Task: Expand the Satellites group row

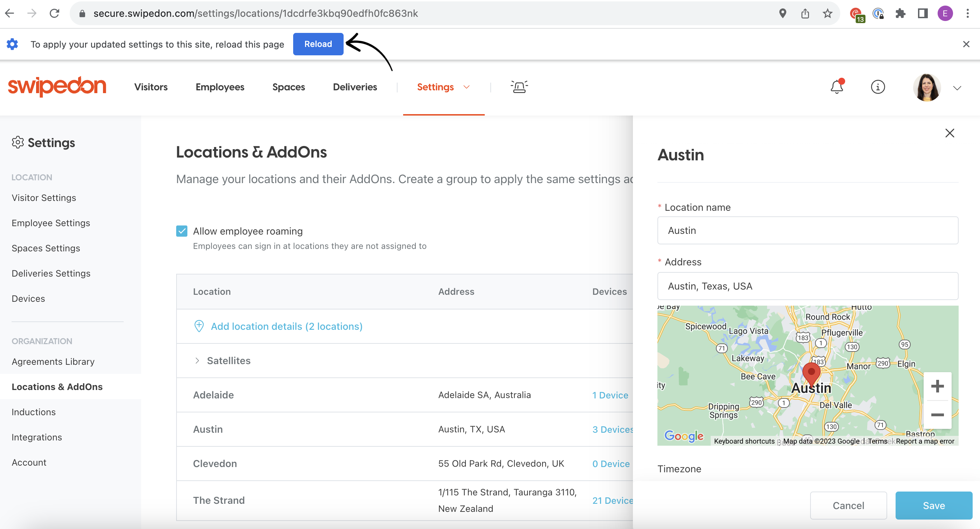Action: tap(197, 361)
